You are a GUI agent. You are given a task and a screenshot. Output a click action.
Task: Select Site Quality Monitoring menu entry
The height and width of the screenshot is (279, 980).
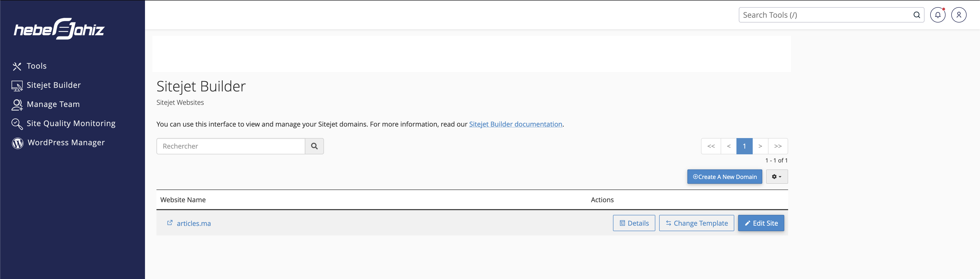[71, 123]
